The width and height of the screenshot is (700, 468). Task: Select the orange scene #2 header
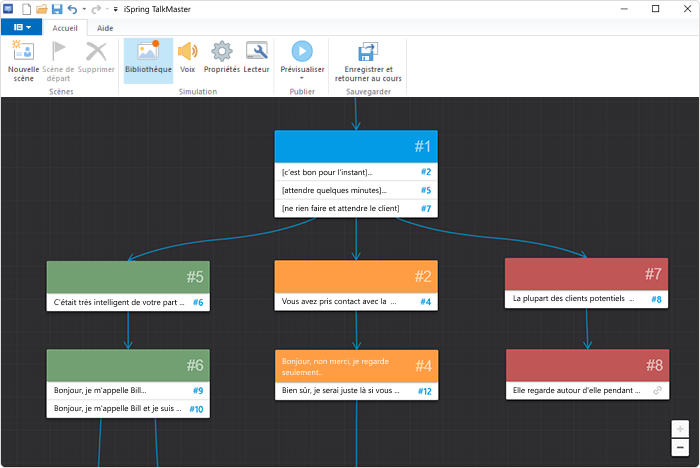pyautogui.click(x=356, y=276)
